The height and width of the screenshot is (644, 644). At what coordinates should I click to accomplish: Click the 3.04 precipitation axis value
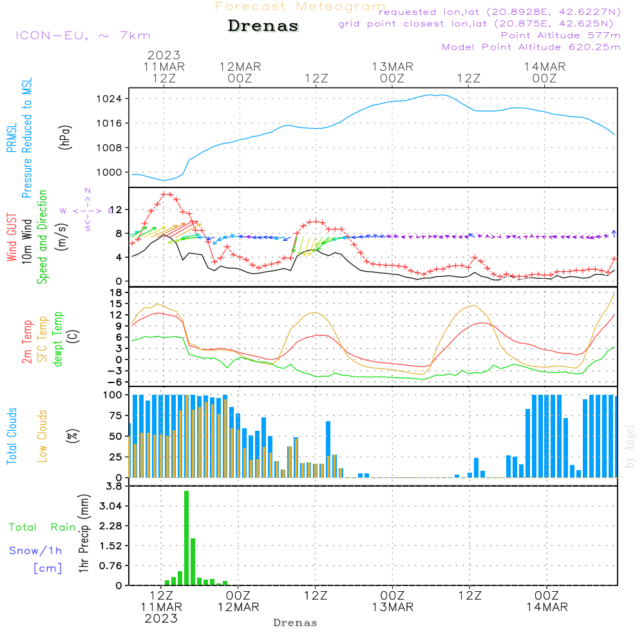pos(111,506)
